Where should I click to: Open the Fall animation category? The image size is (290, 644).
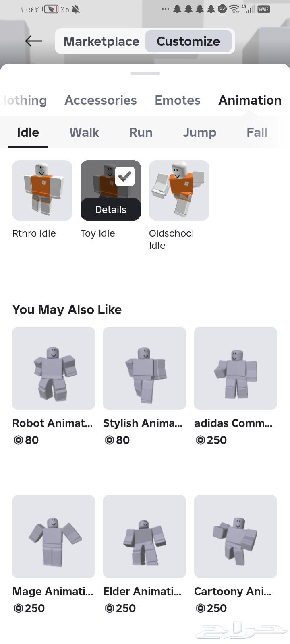pos(257,132)
